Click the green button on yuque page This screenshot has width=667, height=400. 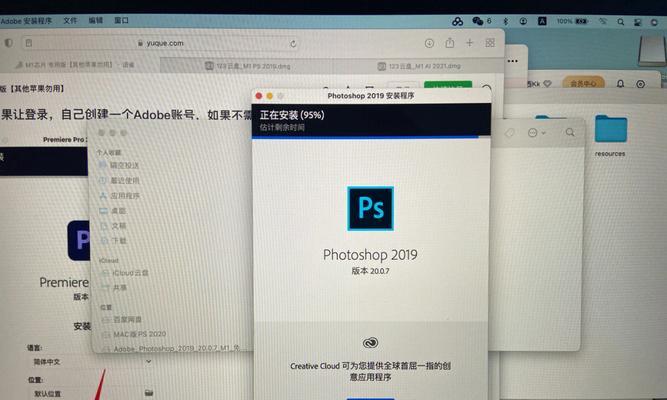(448, 85)
